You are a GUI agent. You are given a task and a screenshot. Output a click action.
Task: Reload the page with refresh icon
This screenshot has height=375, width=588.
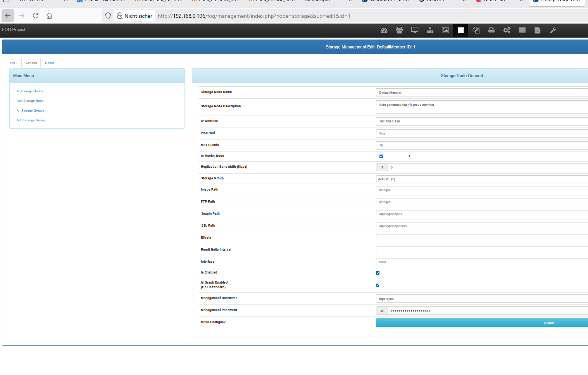(x=36, y=15)
